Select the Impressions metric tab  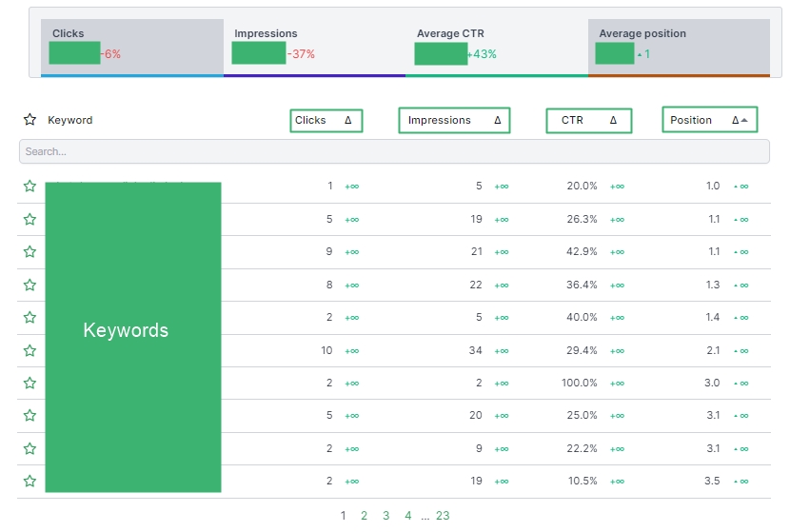pos(314,48)
